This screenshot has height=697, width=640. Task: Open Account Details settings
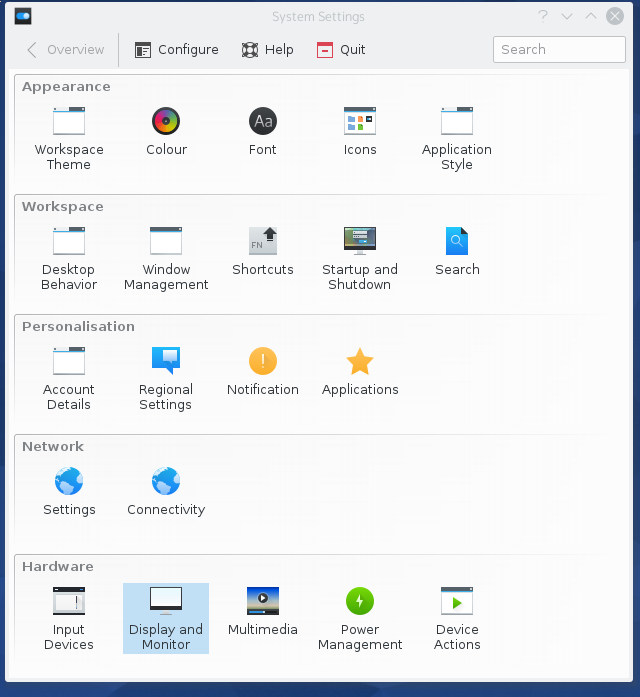[69, 378]
